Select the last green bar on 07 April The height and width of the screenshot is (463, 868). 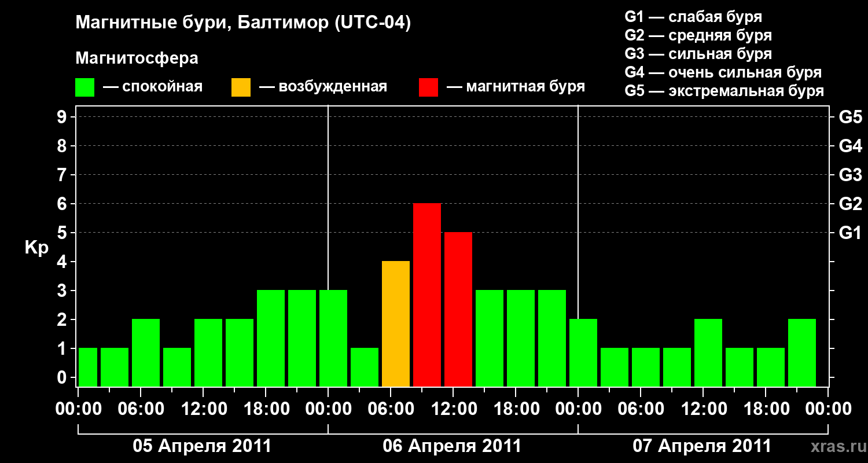(x=802, y=353)
